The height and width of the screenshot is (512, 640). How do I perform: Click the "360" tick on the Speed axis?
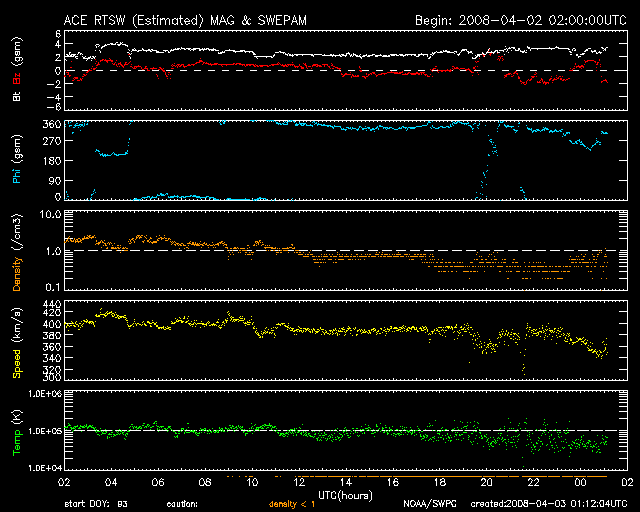pos(52,347)
